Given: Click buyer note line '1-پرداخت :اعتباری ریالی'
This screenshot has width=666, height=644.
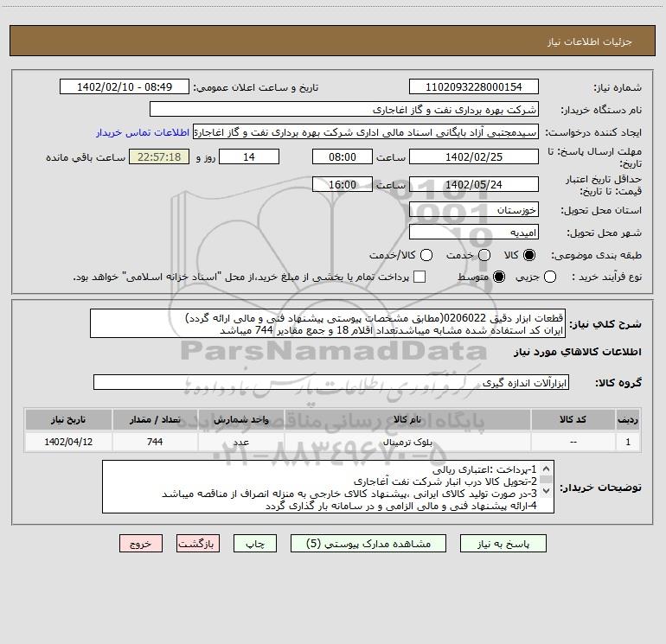Looking at the screenshot, I should pos(484,470).
